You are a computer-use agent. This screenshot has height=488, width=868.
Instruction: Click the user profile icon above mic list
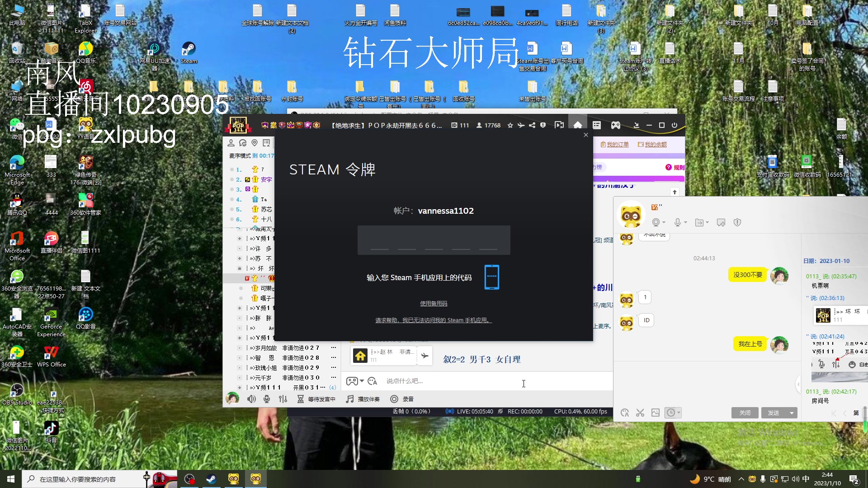(x=231, y=143)
